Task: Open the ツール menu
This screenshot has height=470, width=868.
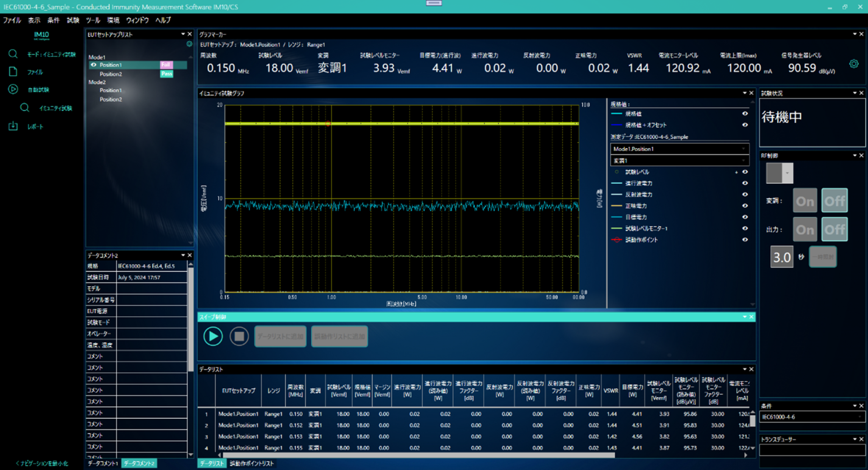Action: coord(93,20)
